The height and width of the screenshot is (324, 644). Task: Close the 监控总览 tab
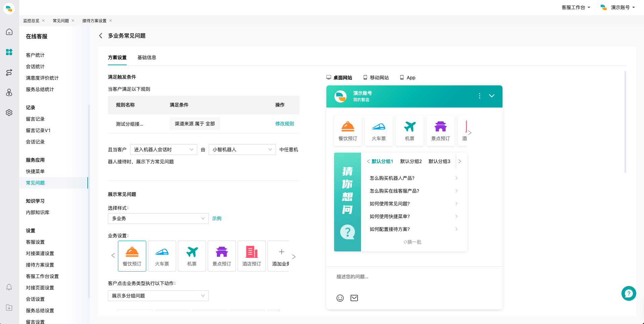tap(43, 21)
